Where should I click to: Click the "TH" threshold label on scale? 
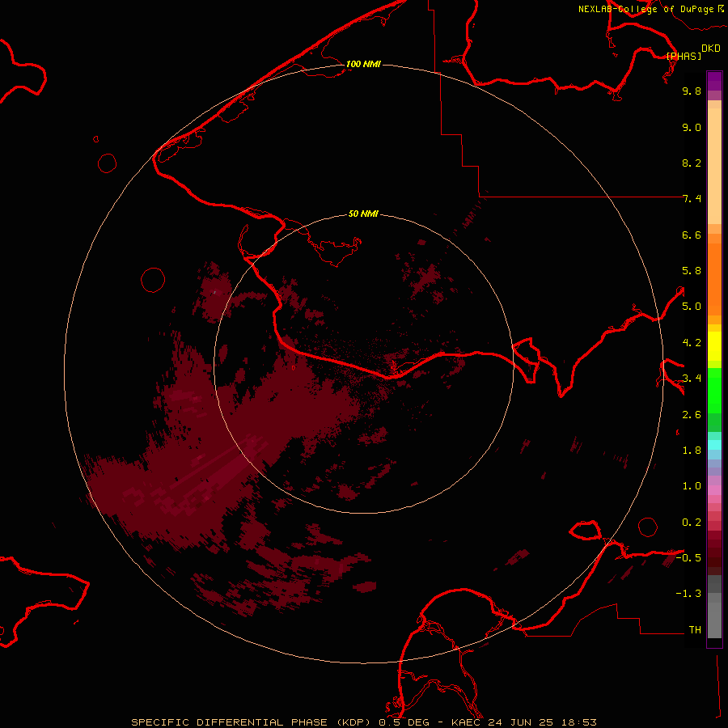tap(695, 630)
